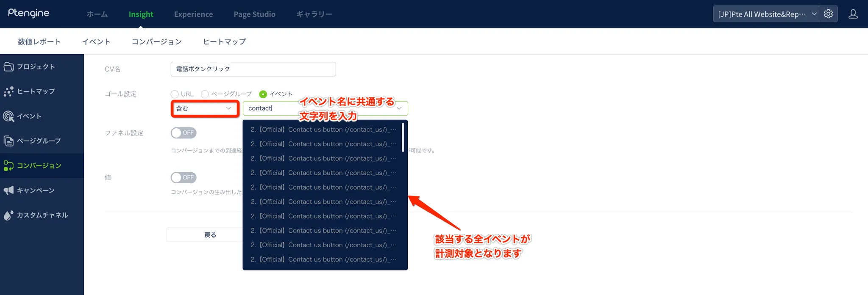Click the プロジェクト folder icon in sidebar

tap(8, 66)
